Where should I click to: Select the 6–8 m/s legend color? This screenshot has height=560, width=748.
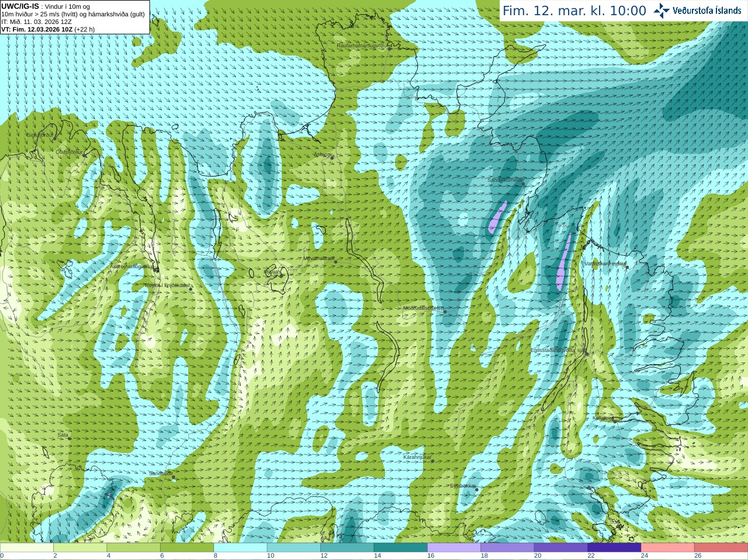pos(187,548)
